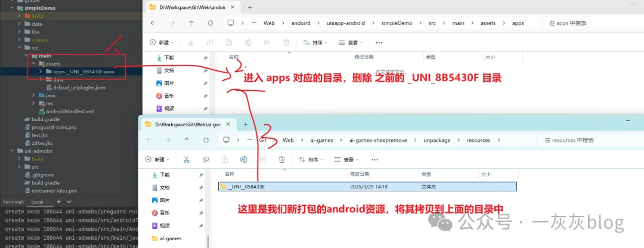
Task: Click the Delete trash icon in the resources toolbar
Action: (281, 159)
